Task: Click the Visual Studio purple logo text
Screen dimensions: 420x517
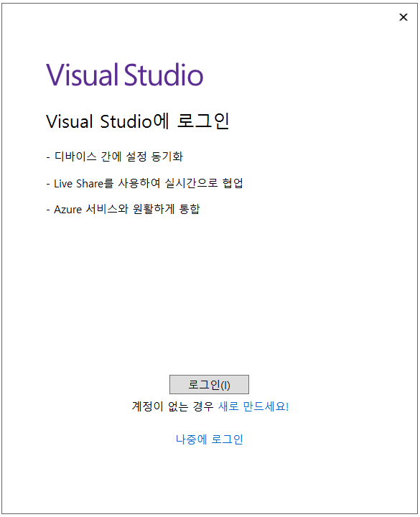Action: tap(125, 75)
